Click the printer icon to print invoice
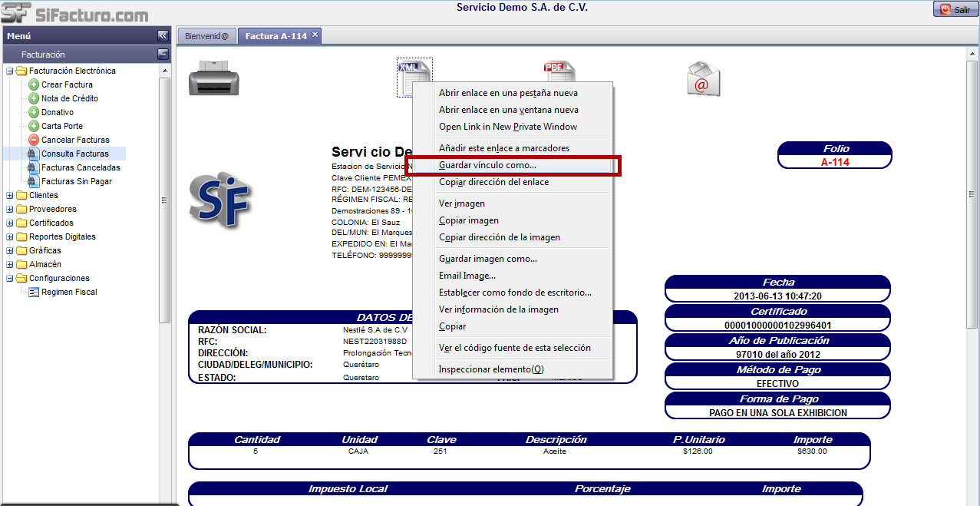The height and width of the screenshot is (506, 980). (x=213, y=78)
